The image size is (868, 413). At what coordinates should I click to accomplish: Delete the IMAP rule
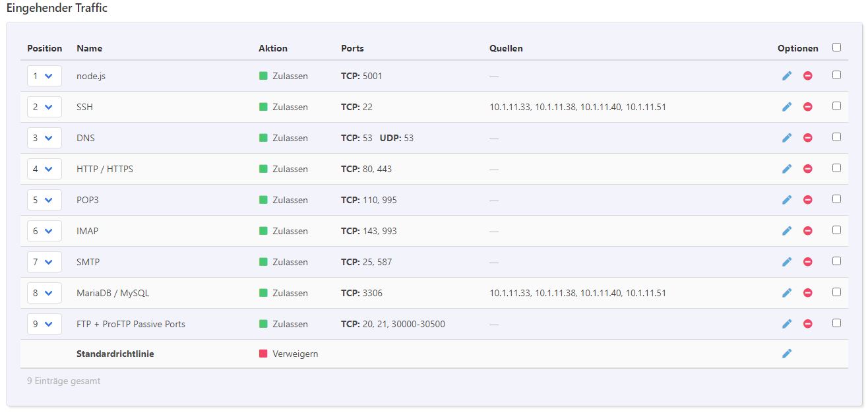[x=807, y=231]
